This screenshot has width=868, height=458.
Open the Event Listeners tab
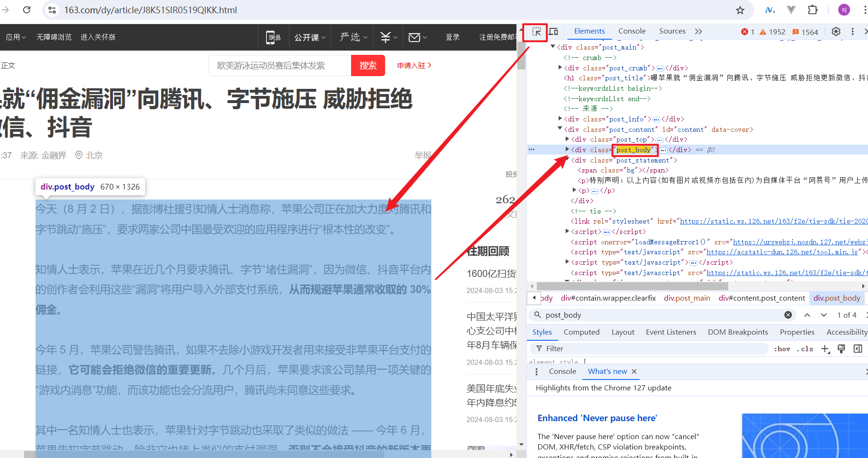click(670, 332)
